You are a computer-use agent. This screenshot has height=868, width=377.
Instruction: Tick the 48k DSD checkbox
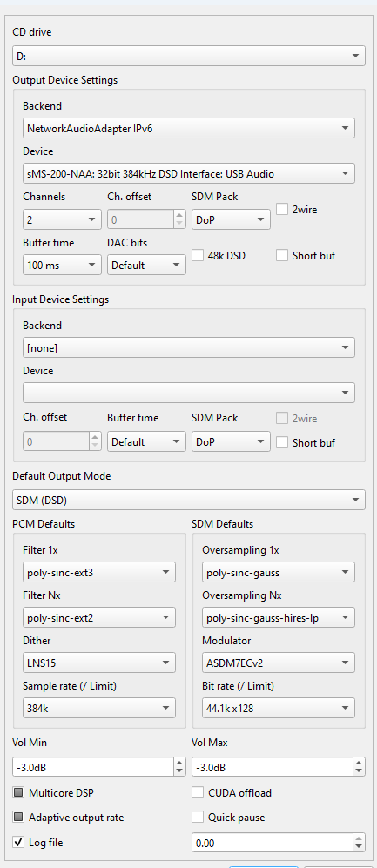(198, 256)
